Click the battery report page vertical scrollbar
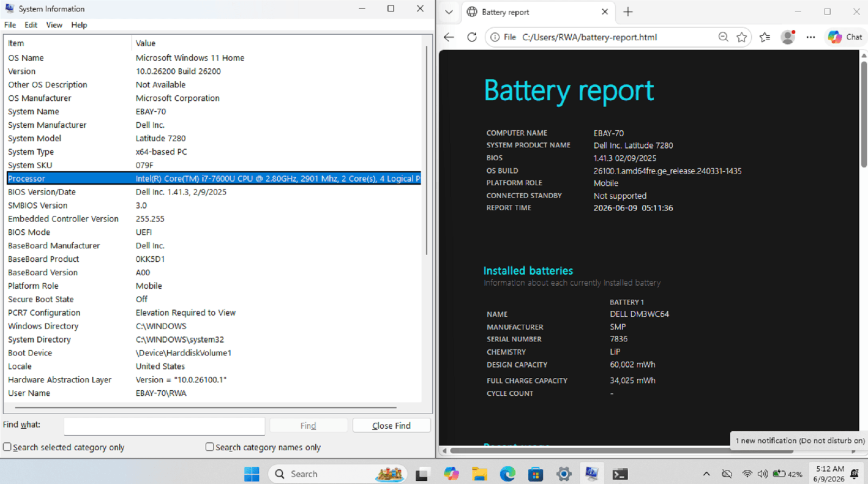Image resolution: width=868 pixels, height=484 pixels. click(x=864, y=114)
